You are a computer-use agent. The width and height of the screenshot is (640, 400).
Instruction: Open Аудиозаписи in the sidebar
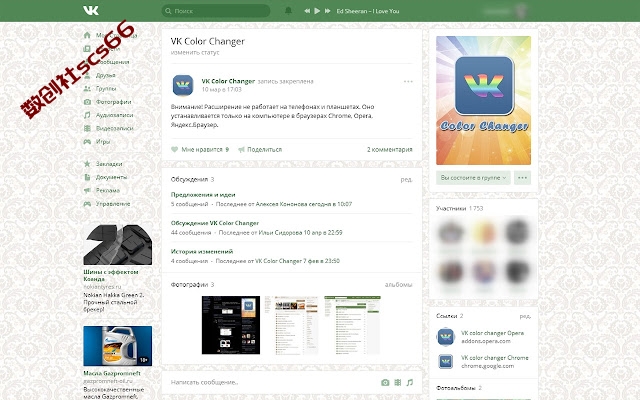(114, 115)
